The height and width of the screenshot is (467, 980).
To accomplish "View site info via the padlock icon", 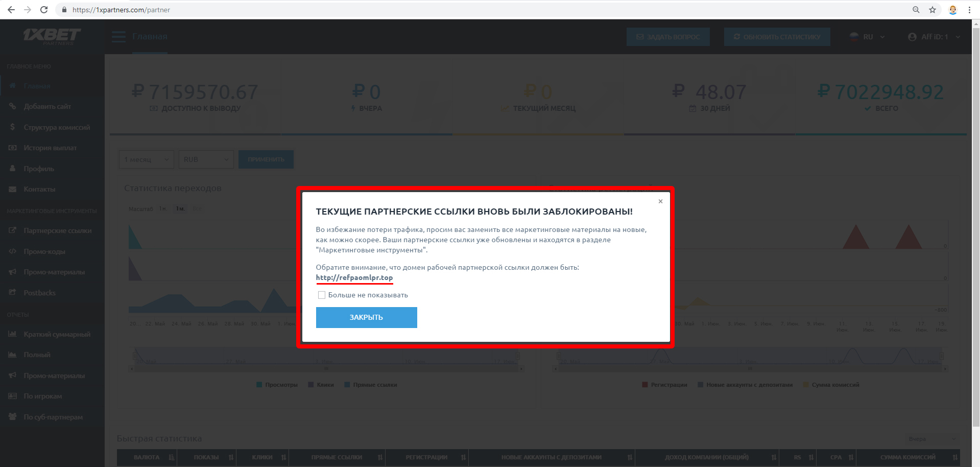I will [64, 10].
